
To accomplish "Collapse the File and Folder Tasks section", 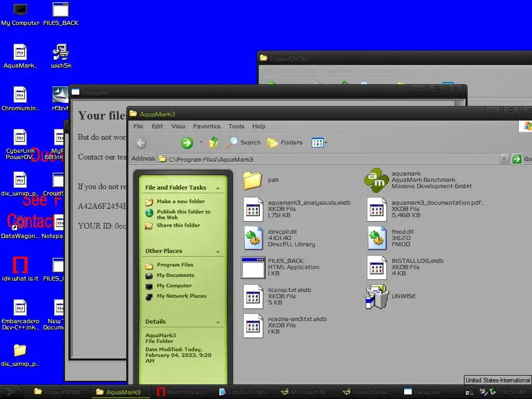I will point(218,188).
